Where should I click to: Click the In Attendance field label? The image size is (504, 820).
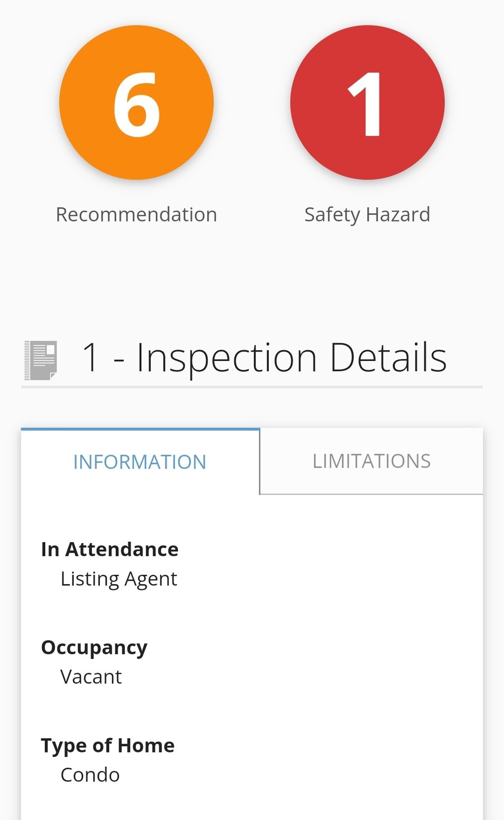pos(110,549)
